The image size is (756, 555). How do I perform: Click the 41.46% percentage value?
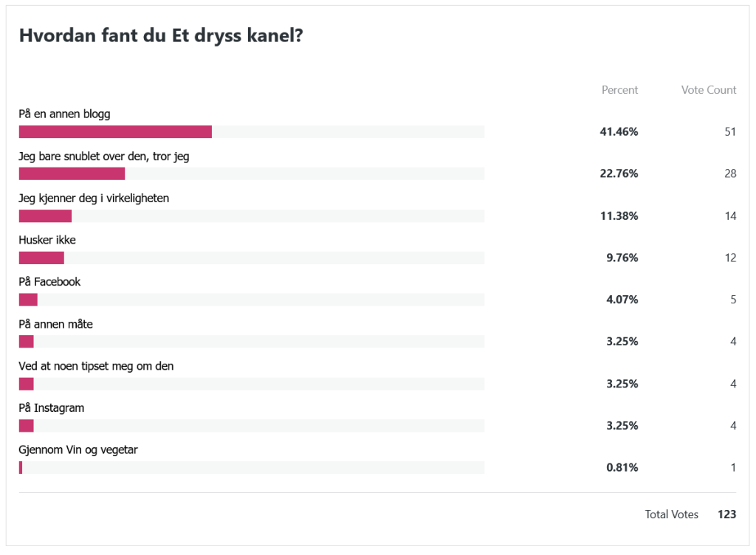pyautogui.click(x=619, y=132)
